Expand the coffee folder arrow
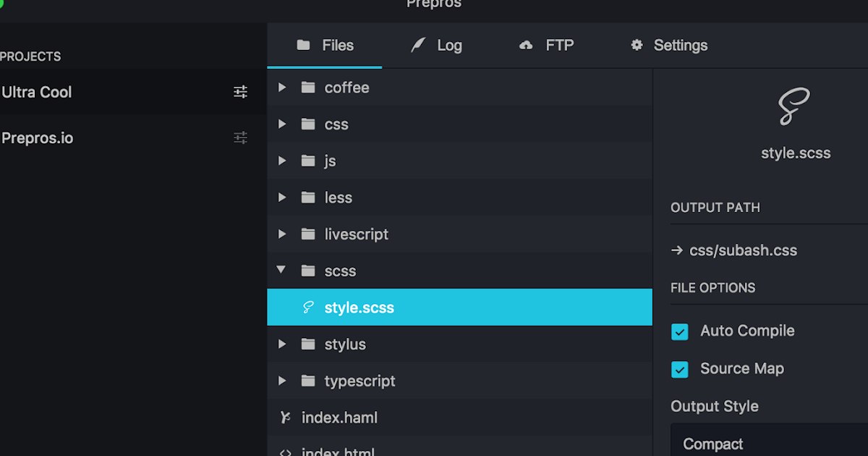The height and width of the screenshot is (456, 868). tap(282, 88)
